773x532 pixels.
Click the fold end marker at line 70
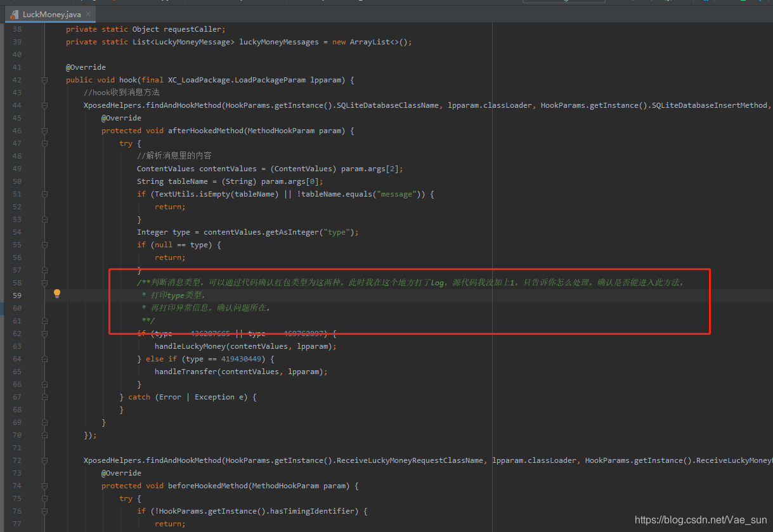pyautogui.click(x=44, y=435)
